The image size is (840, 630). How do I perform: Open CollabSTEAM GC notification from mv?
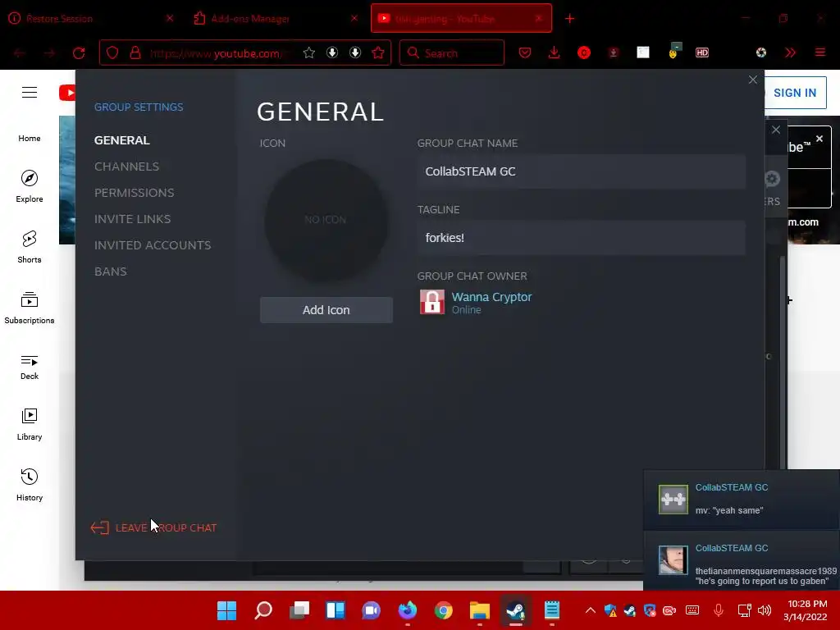coord(742,500)
